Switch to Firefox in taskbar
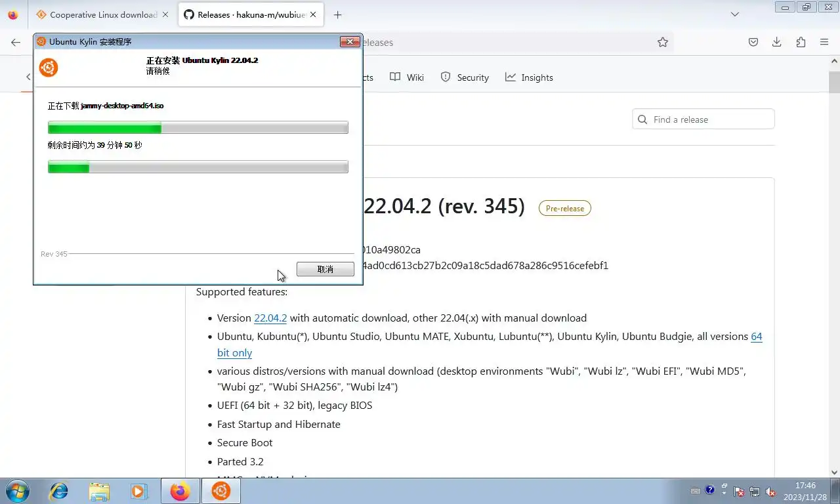Screen dimensions: 840x504 (180, 491)
